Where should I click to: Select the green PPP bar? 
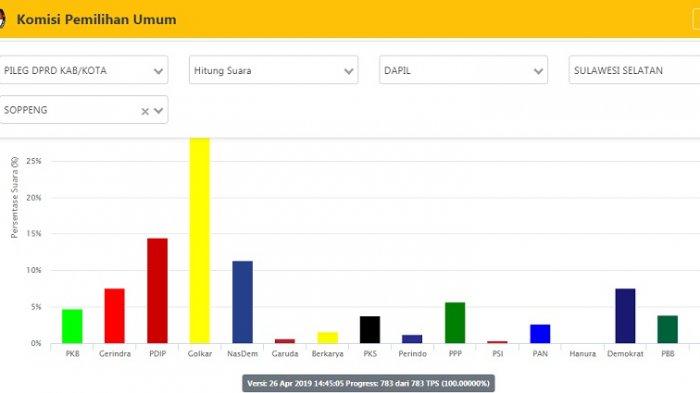(455, 323)
